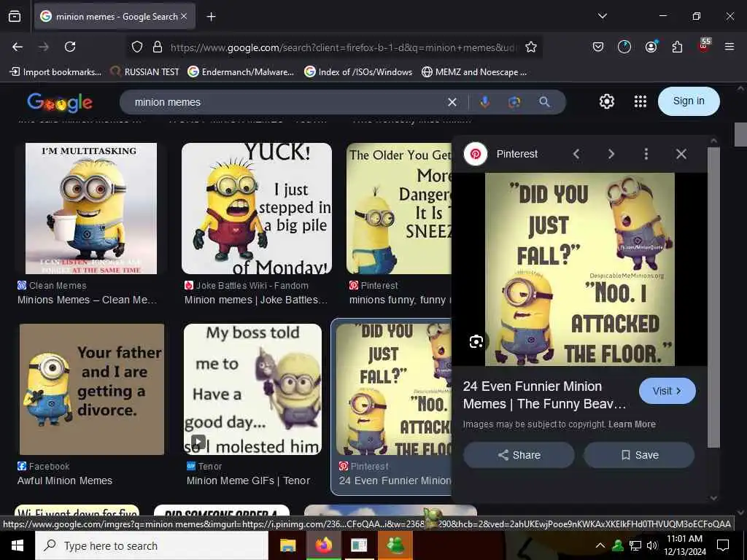747x560 pixels.
Task: Show hidden system tray icons
Action: pyautogui.click(x=600, y=545)
